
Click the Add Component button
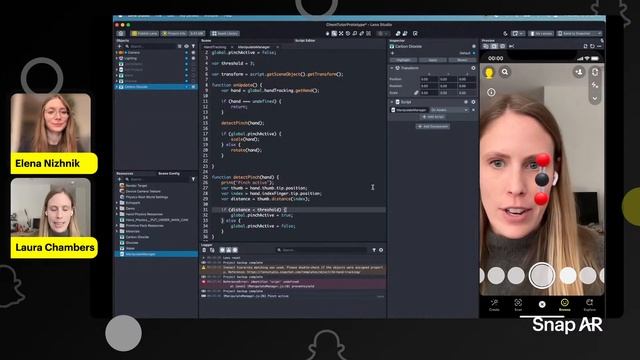[433, 127]
